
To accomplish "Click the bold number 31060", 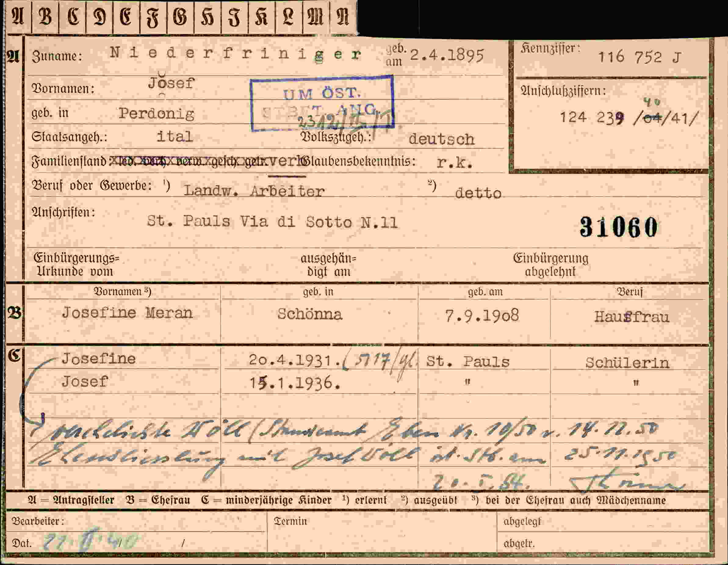I will 619,227.
